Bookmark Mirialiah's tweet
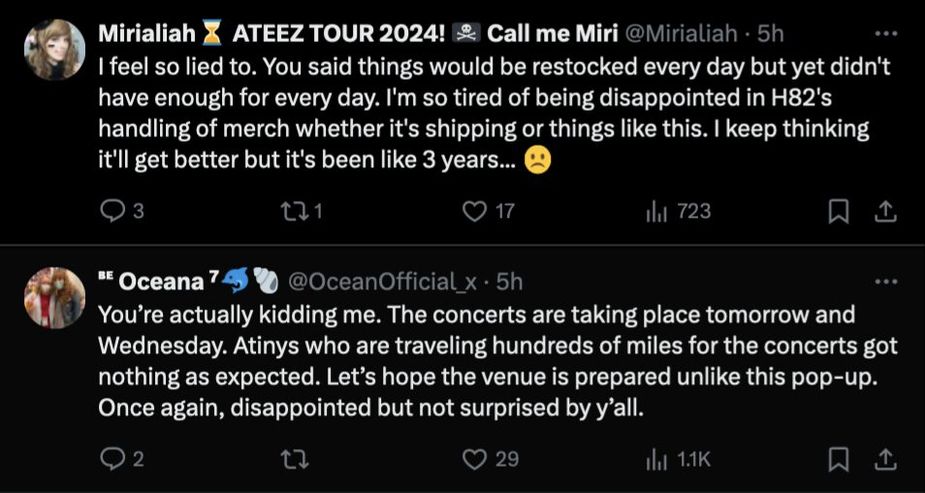Image resolution: width=925 pixels, height=493 pixels. (840, 210)
